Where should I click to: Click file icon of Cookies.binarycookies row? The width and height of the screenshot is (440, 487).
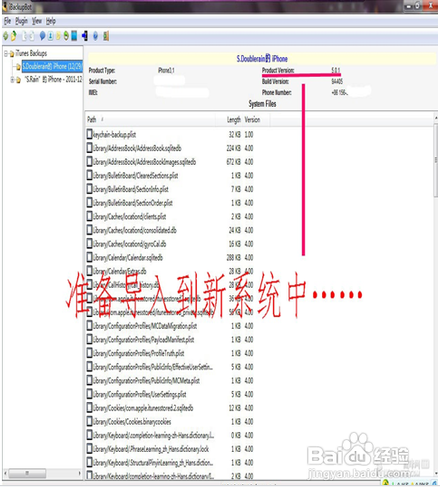pyautogui.click(x=89, y=421)
